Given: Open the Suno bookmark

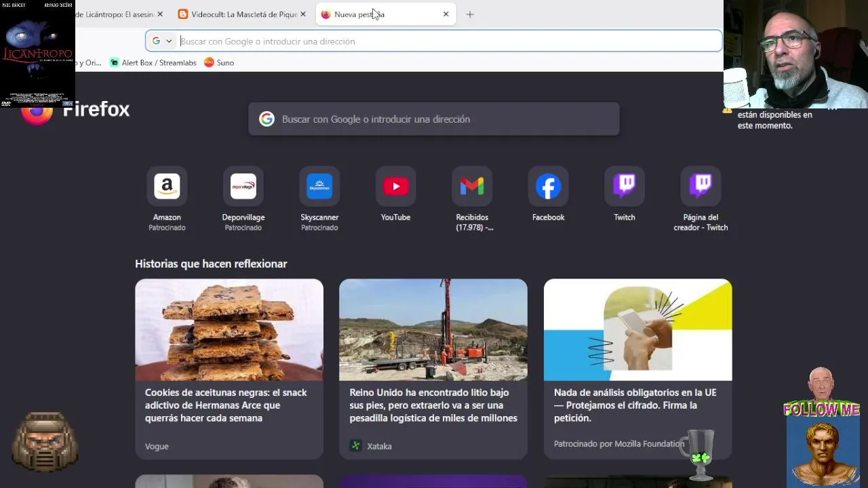Looking at the screenshot, I should 219,62.
